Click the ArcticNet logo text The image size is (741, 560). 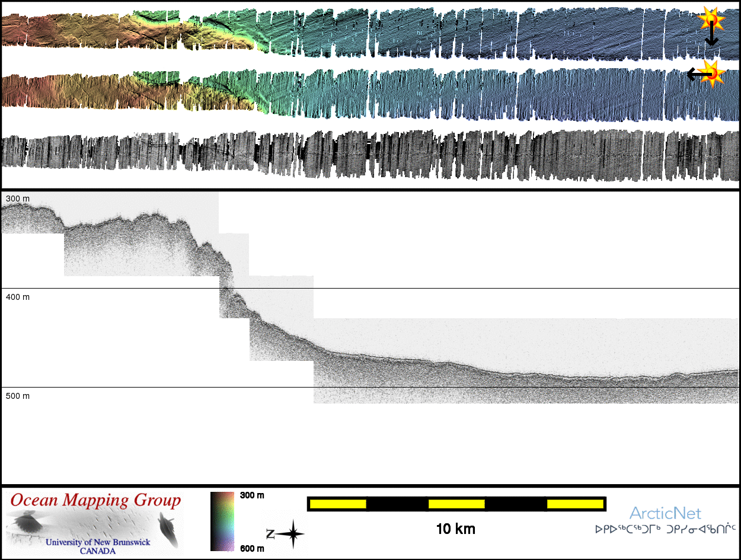665,513
